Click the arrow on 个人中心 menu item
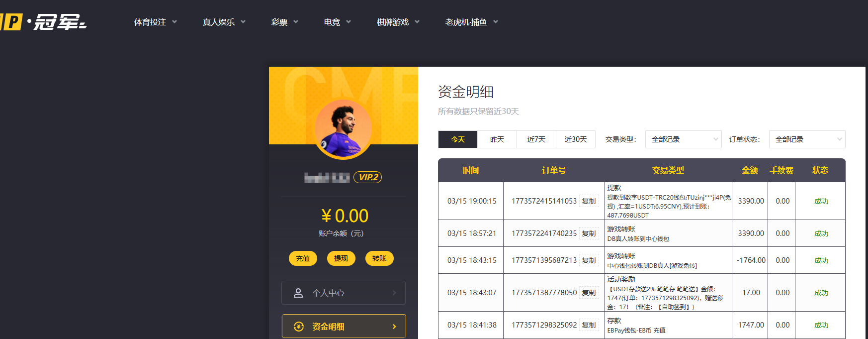The width and height of the screenshot is (868, 339). coord(394,293)
